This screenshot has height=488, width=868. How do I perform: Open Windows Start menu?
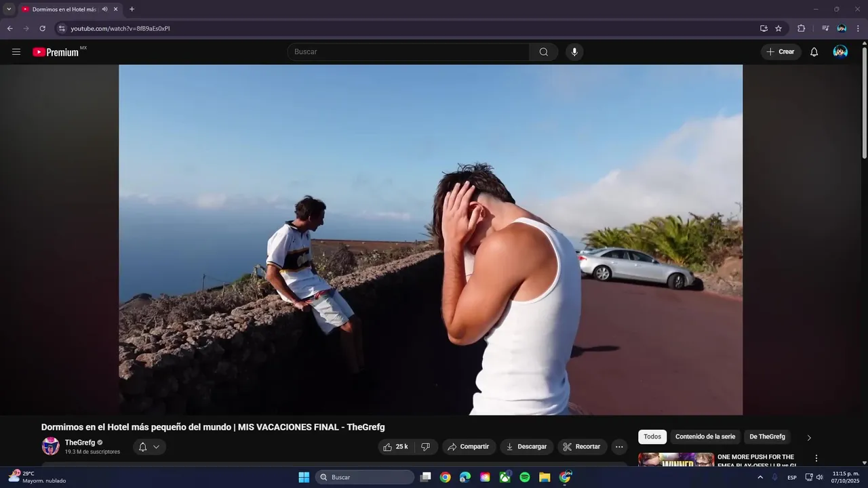pyautogui.click(x=304, y=477)
